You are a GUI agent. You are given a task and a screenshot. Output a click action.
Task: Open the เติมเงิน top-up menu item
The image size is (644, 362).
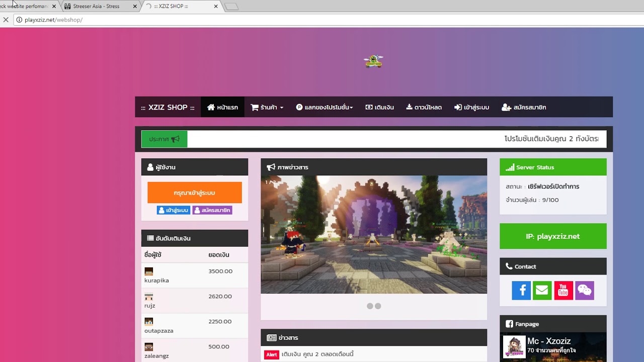click(379, 107)
